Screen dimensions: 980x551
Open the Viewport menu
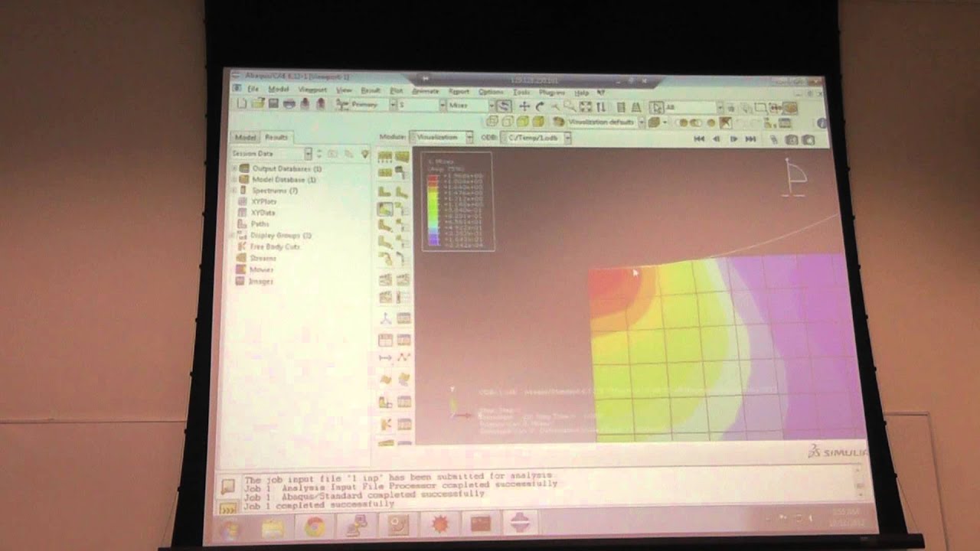tap(312, 90)
